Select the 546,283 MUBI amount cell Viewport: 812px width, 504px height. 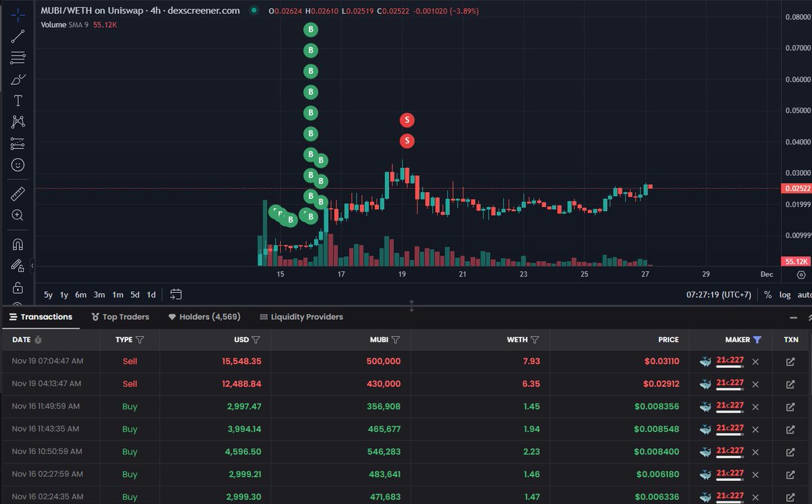pos(382,452)
